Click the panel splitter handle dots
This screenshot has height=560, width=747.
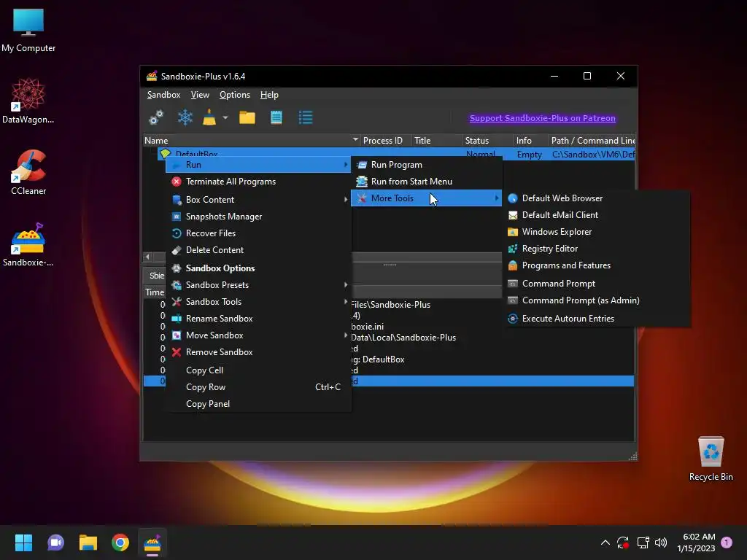point(390,265)
